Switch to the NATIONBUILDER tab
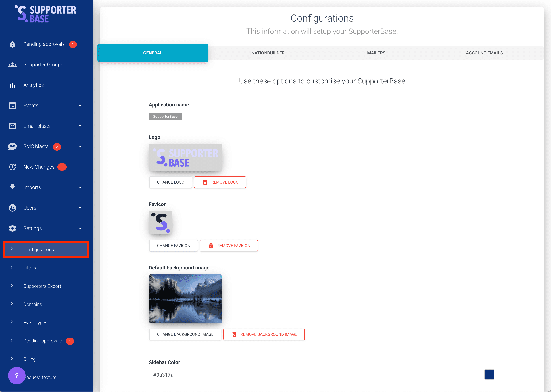551x392 pixels. 268,53
